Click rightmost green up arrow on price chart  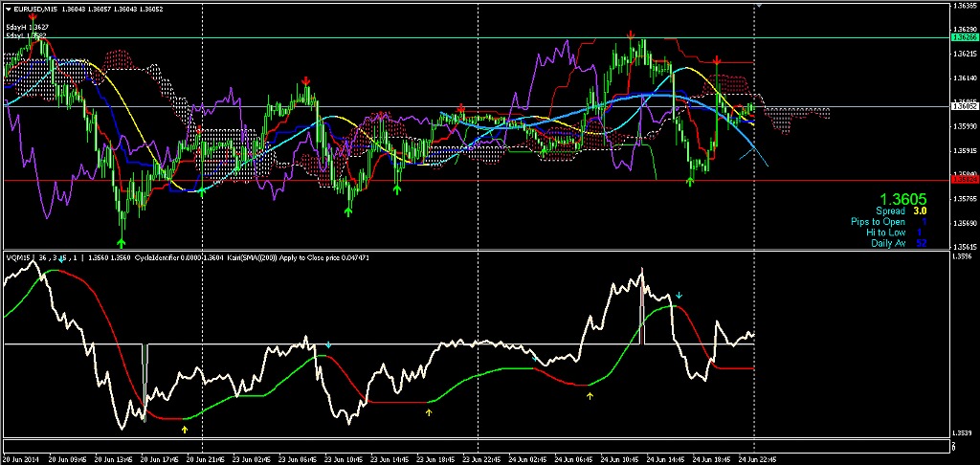(x=691, y=179)
